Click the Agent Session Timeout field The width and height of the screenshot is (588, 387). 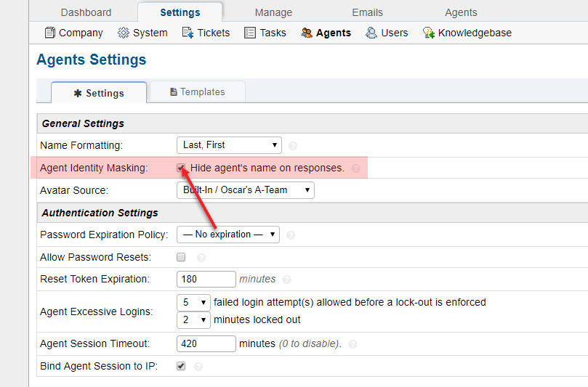206,343
